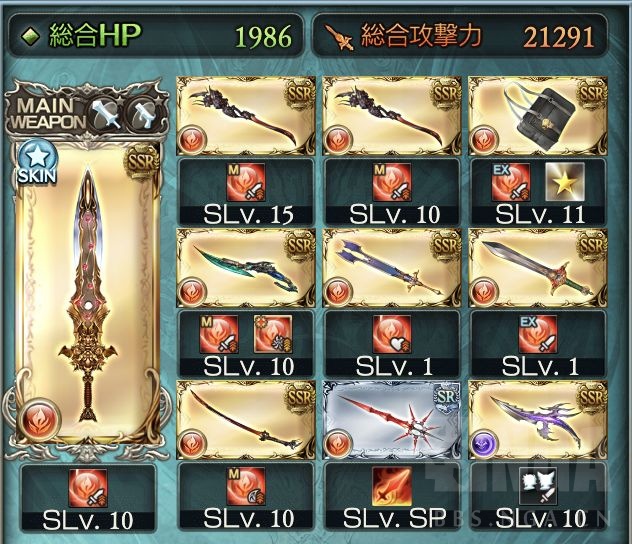Click the gold star skill icon
Viewport: 632px width, 544px height.
point(564,182)
